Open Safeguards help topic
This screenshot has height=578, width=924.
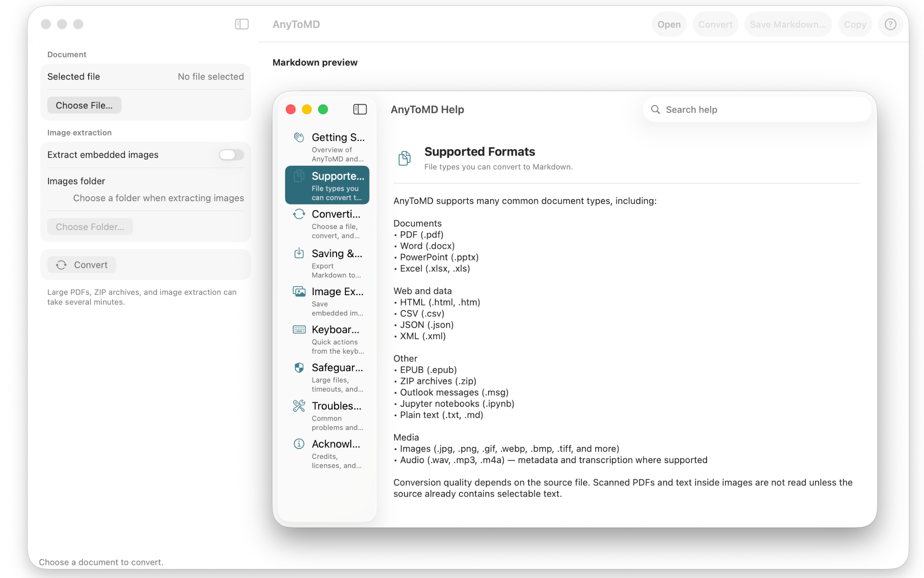click(x=327, y=378)
